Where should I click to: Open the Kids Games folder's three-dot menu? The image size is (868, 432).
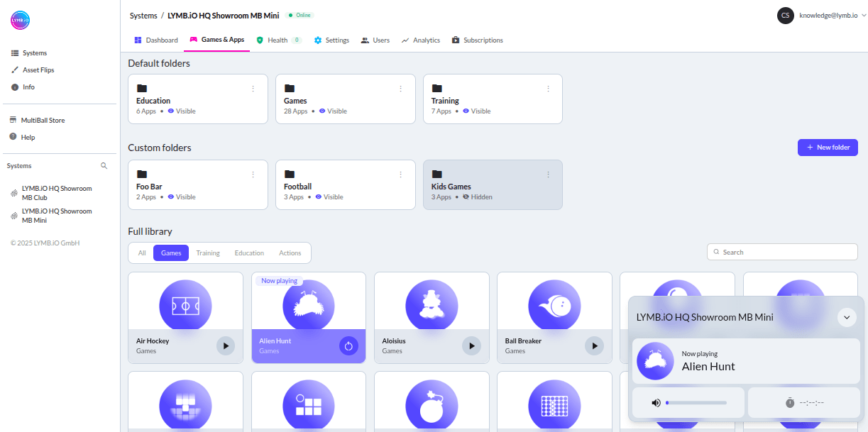pyautogui.click(x=548, y=175)
